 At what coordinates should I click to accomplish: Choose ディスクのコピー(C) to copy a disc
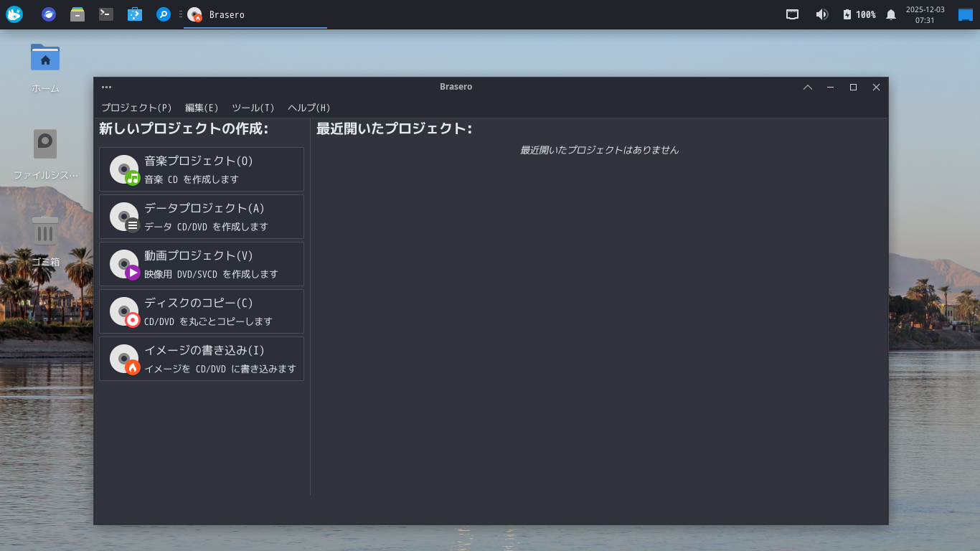point(202,311)
